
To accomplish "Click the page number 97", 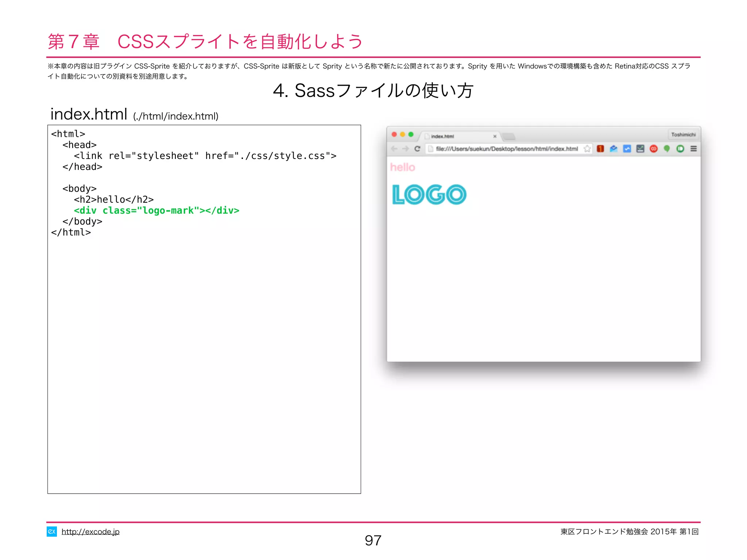I will click(373, 540).
